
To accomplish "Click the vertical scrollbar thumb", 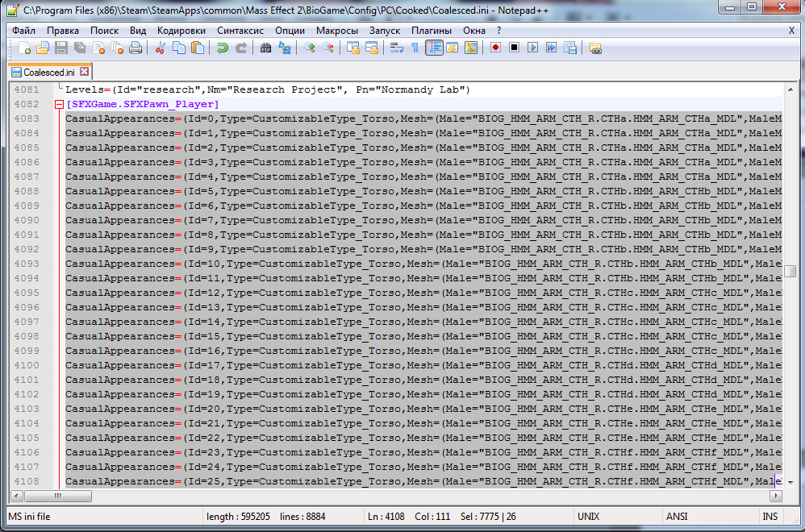I will click(x=790, y=271).
